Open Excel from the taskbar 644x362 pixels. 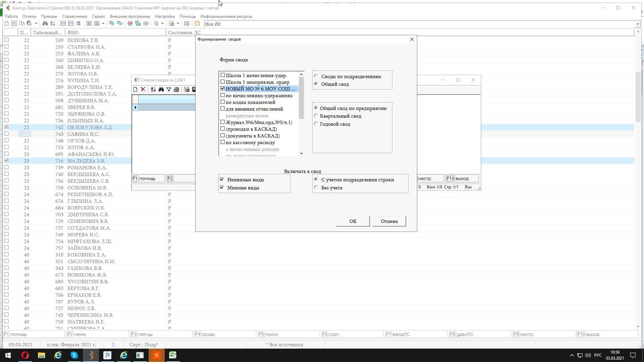pos(173,355)
